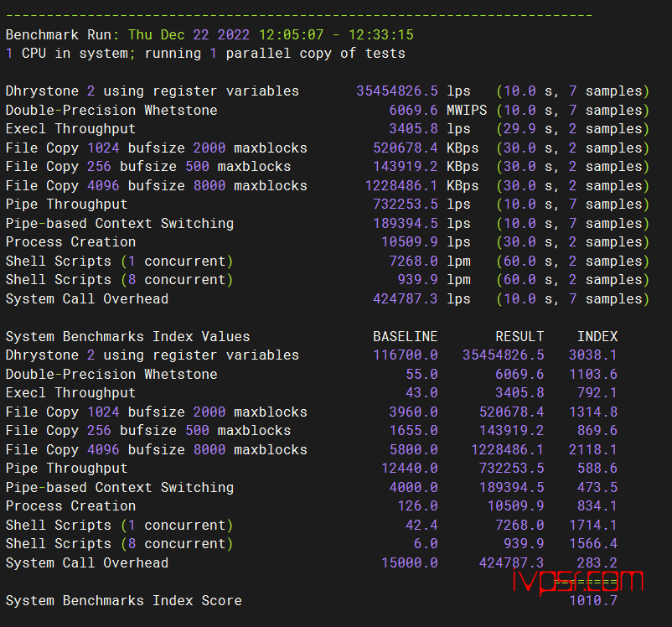
Task: Click Pipe Throughput index '588.6'
Action: point(597,469)
